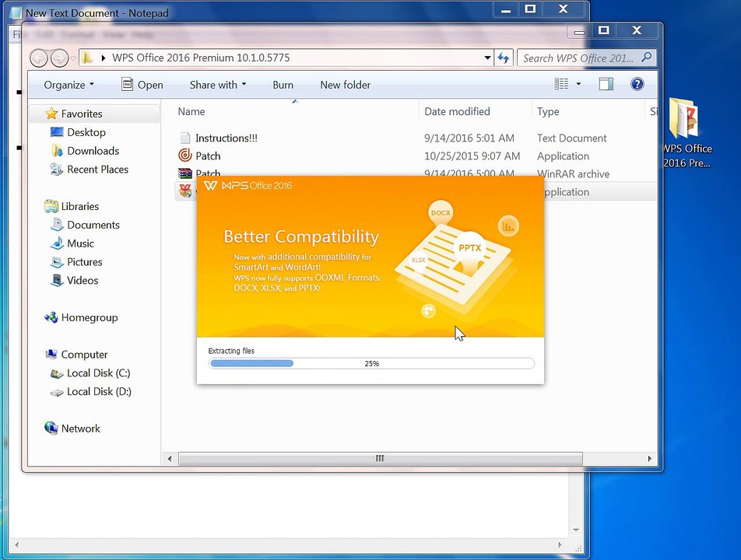The image size is (741, 560).
Task: Open Downloads in the navigation pane
Action: 93,151
